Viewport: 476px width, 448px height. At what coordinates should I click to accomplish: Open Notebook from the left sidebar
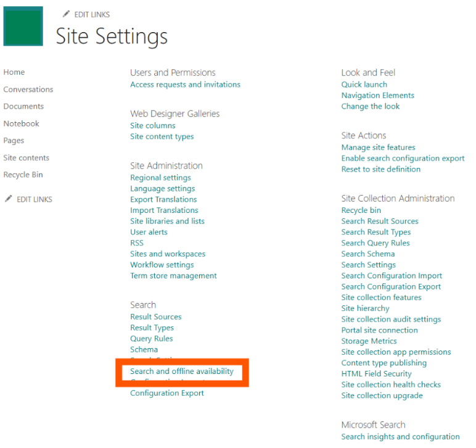[x=22, y=123]
